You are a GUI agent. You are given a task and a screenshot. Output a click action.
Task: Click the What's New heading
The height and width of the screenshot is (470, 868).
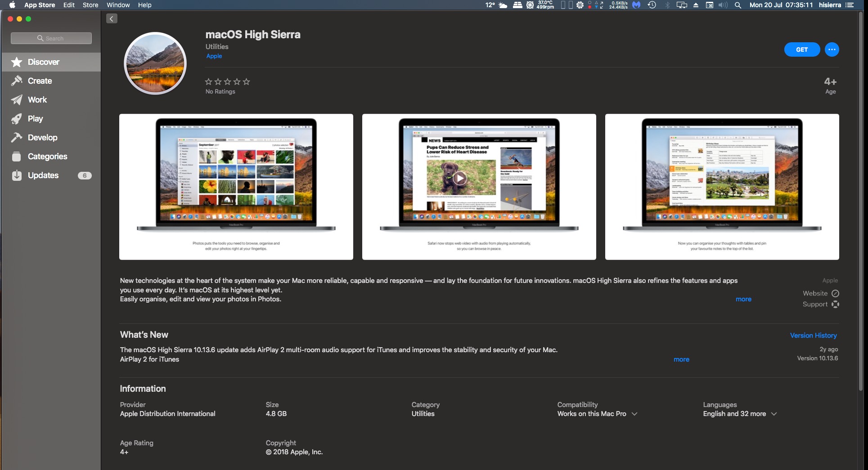144,335
